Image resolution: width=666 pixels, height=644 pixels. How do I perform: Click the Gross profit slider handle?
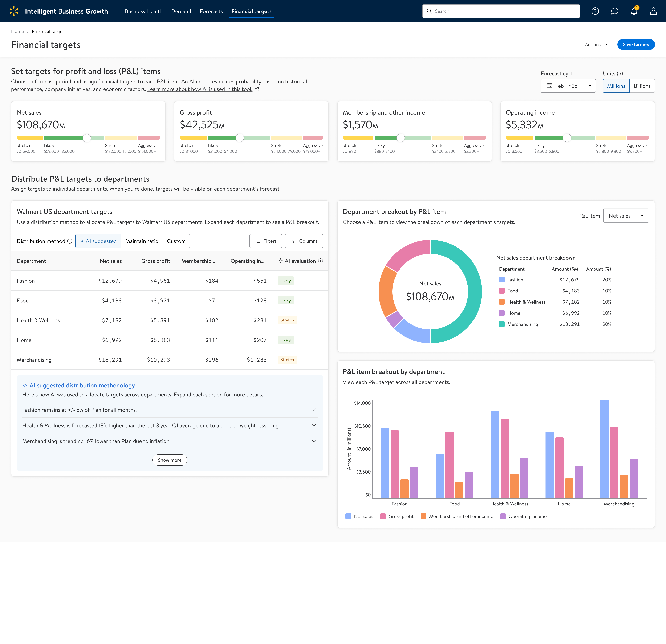(x=240, y=138)
